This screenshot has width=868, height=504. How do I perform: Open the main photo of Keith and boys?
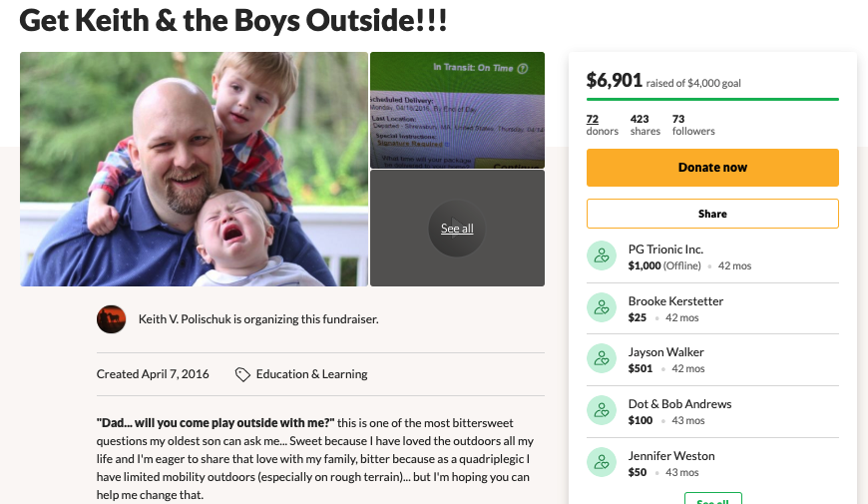point(194,169)
